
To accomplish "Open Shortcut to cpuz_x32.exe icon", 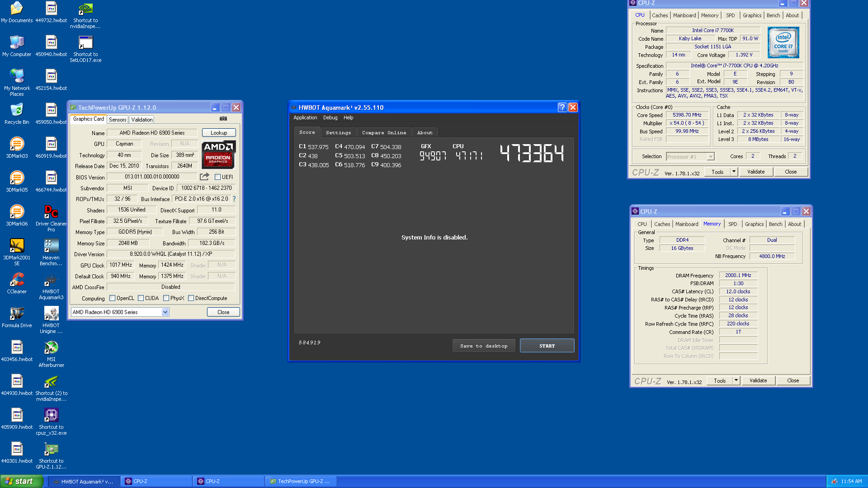I will tap(51, 422).
